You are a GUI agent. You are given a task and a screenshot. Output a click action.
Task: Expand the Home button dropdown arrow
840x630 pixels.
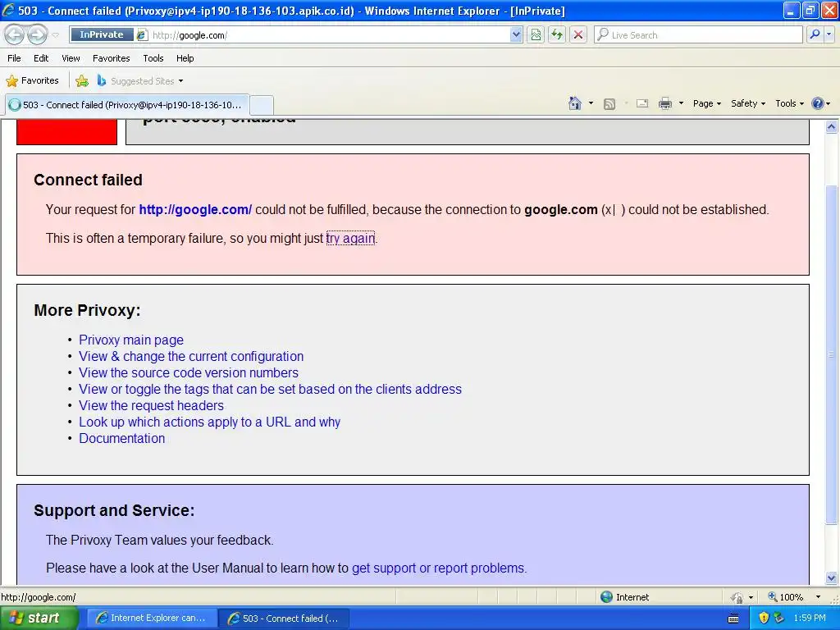click(x=591, y=103)
